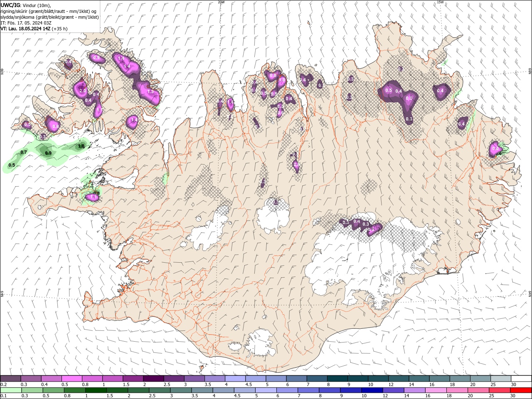Select the bright pink 0.5–0.8 snow legend swatch

click(x=71, y=379)
